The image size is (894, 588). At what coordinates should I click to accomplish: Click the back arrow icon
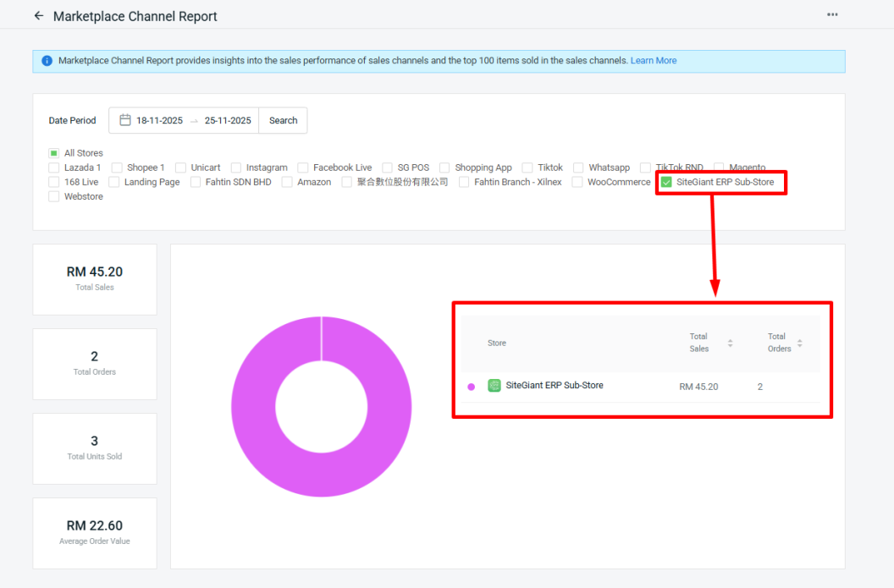point(38,16)
